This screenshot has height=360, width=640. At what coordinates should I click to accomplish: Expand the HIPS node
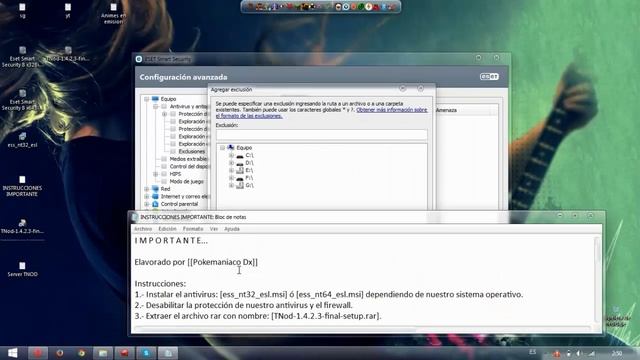click(156, 174)
